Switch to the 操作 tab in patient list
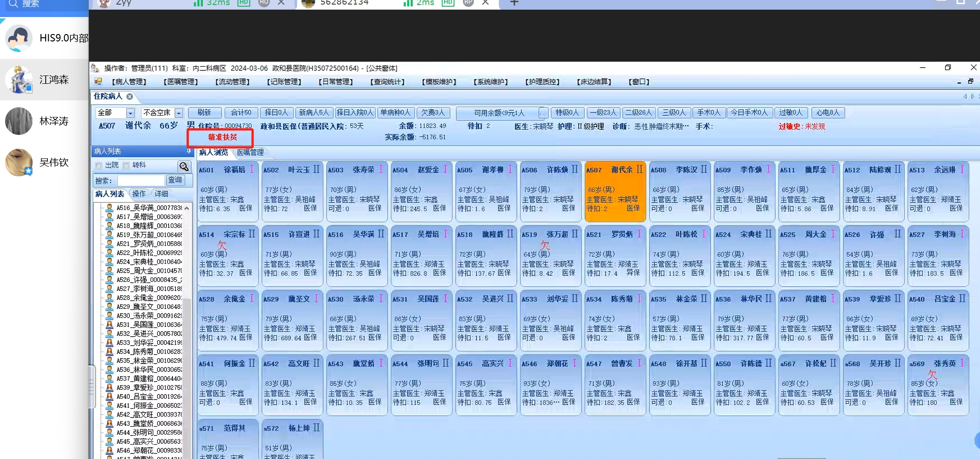The width and height of the screenshot is (980, 459). click(x=139, y=194)
